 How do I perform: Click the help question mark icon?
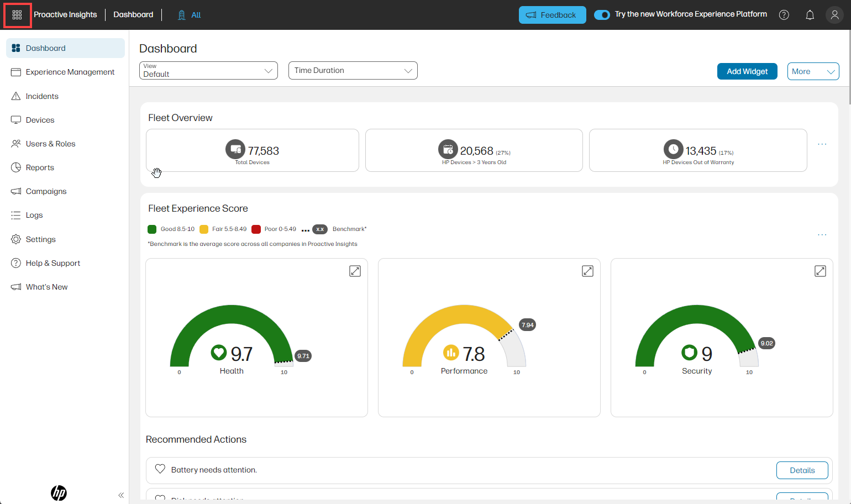[x=784, y=15]
